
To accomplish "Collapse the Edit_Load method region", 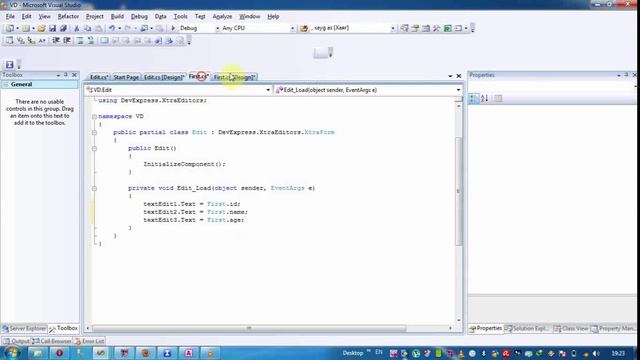I will [x=94, y=189].
